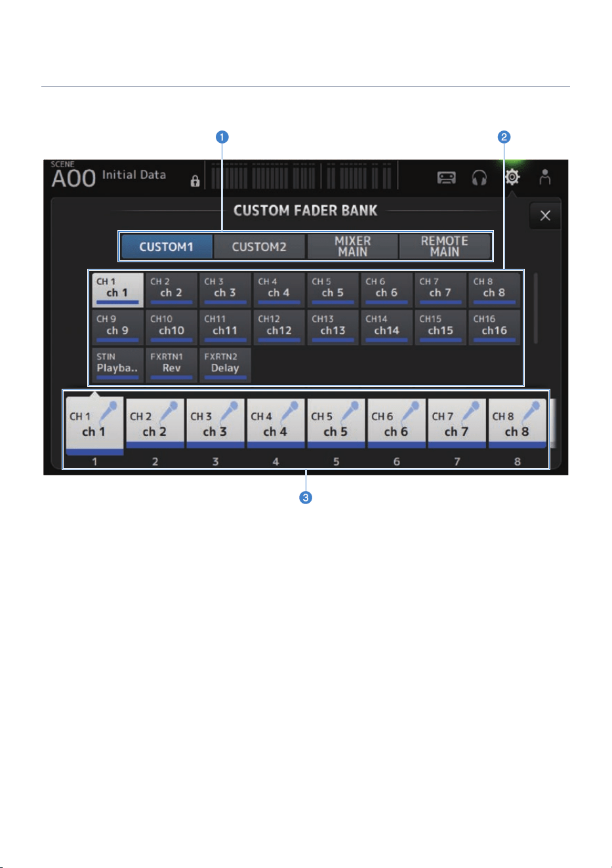Screen dimensions: 612x868
Task: Select the CUSTOM1 bank
Action: pos(167,247)
